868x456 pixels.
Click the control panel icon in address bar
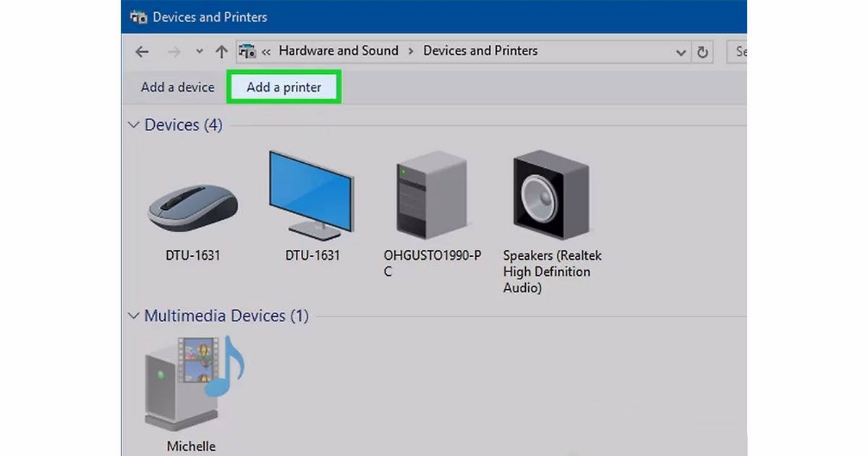(247, 51)
